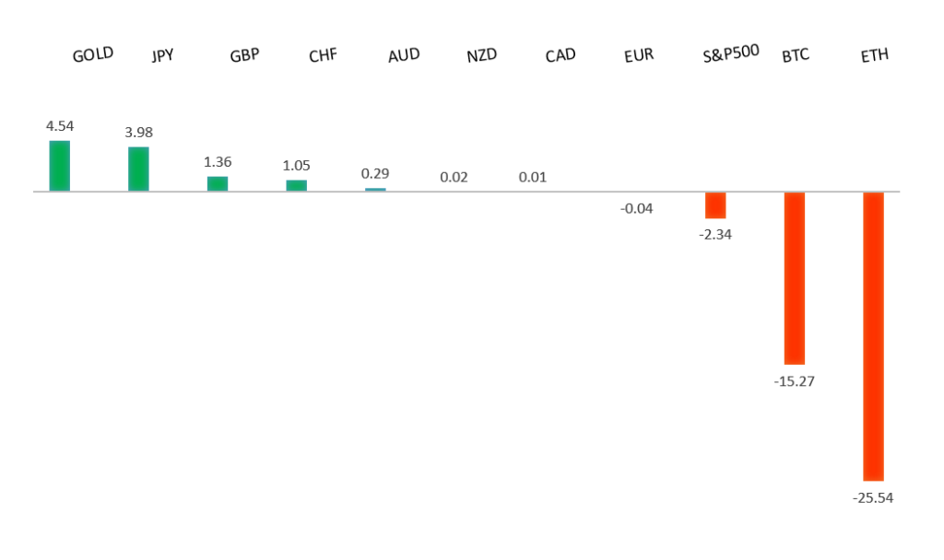Select the GBP bar in the chart
944x560 pixels.
tap(218, 183)
